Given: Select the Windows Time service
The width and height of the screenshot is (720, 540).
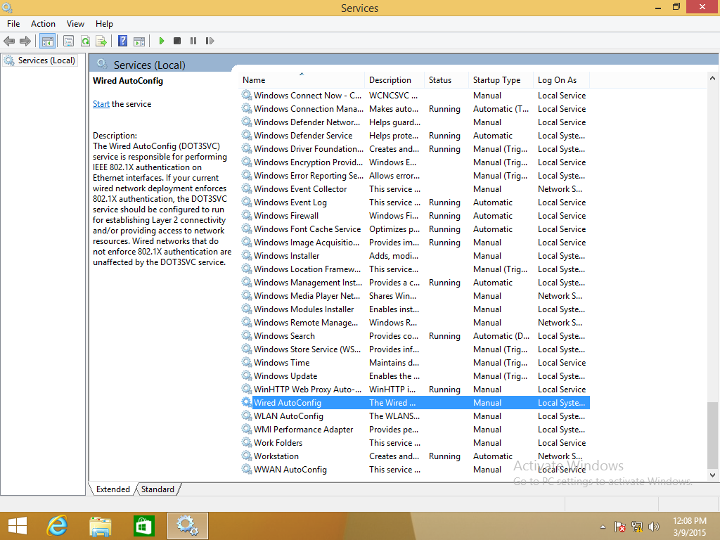Looking at the screenshot, I should pyautogui.click(x=415, y=363).
